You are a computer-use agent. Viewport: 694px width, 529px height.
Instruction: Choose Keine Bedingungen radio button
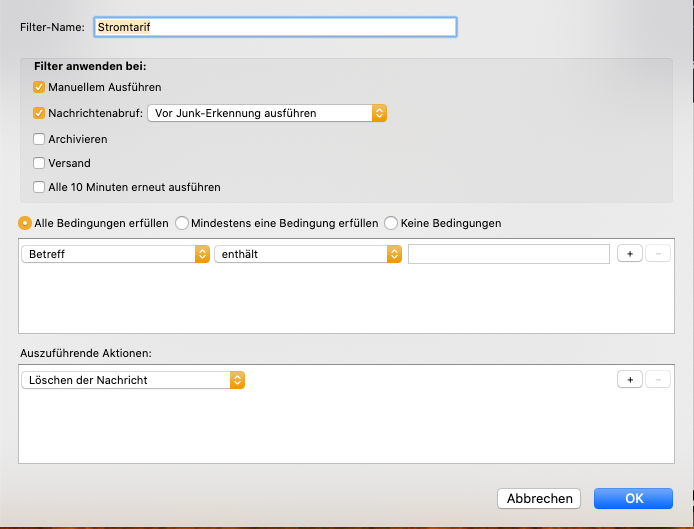tap(391, 223)
